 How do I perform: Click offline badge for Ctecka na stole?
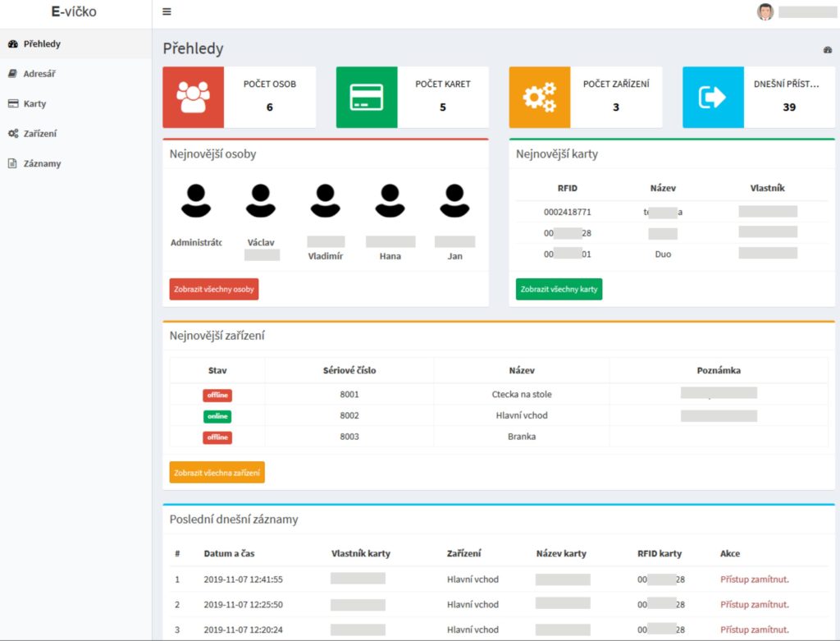coord(217,395)
